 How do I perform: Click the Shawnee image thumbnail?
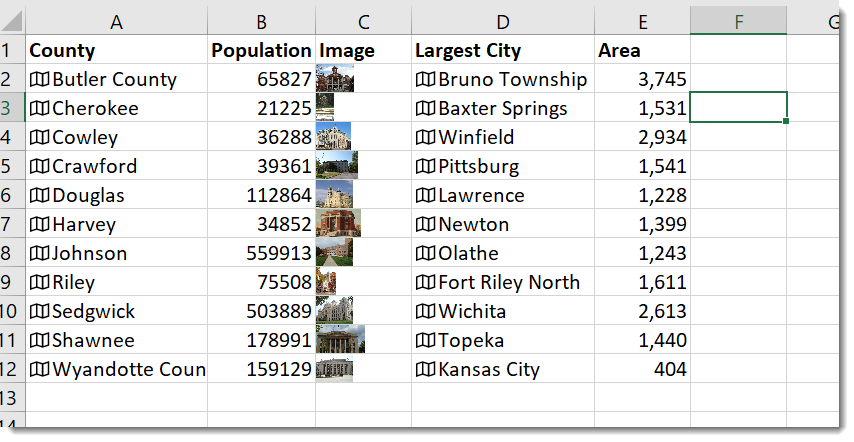[340, 339]
